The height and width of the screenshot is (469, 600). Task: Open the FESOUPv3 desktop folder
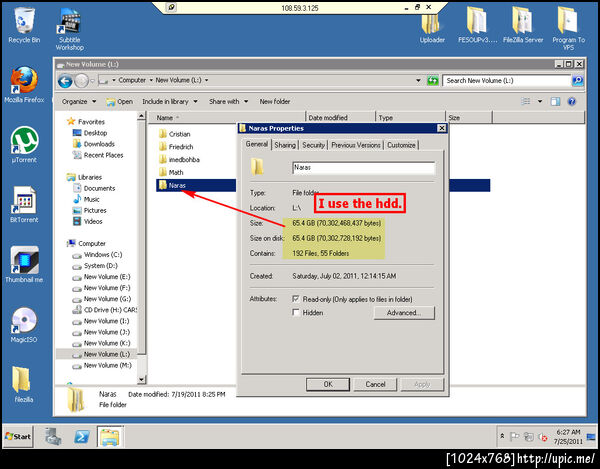[x=477, y=25]
